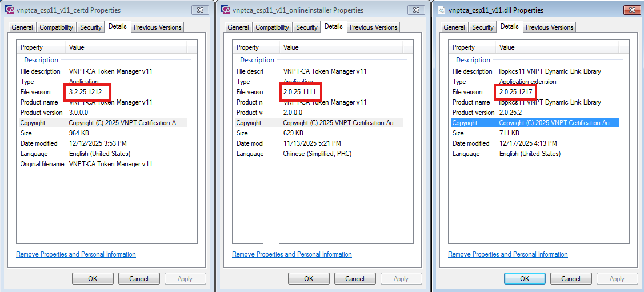
Task: Click Remove Properties and Personal Information link in dll window
Action: [x=508, y=254]
